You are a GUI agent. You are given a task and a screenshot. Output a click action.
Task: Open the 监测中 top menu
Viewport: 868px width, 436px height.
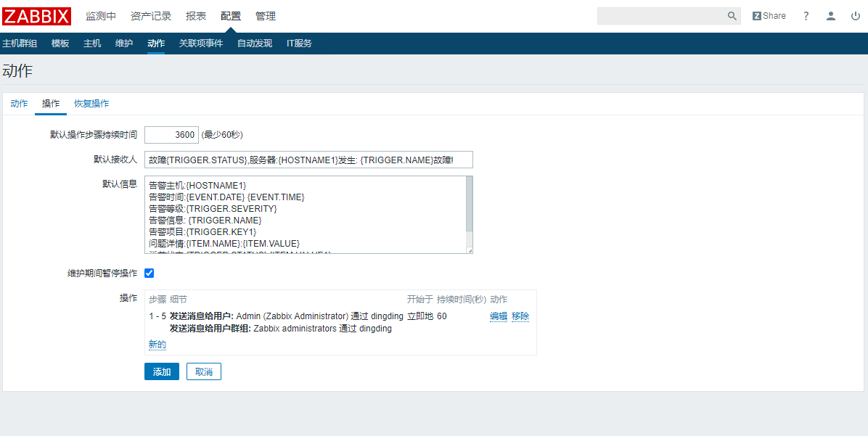point(100,16)
